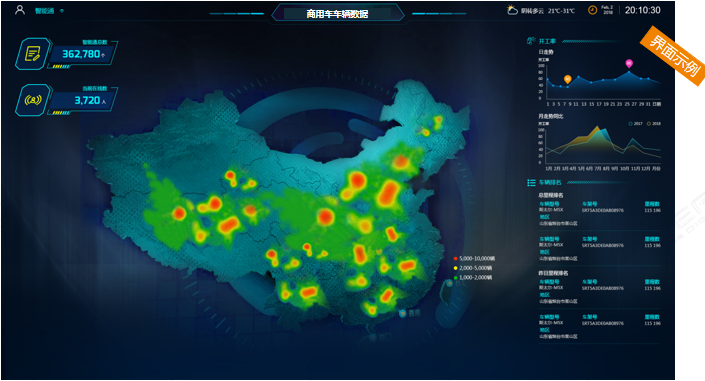
Task: Click the online-users broadcast icon
Action: [32, 100]
